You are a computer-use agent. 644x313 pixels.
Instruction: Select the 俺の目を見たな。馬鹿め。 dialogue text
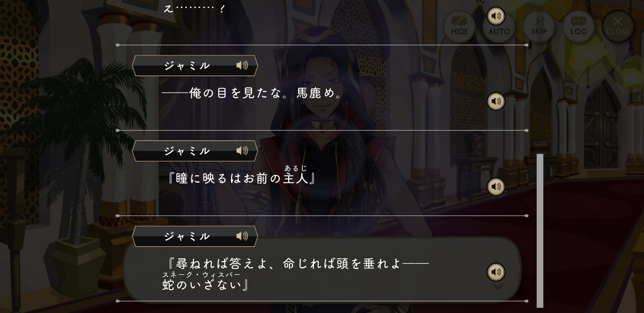tap(251, 93)
